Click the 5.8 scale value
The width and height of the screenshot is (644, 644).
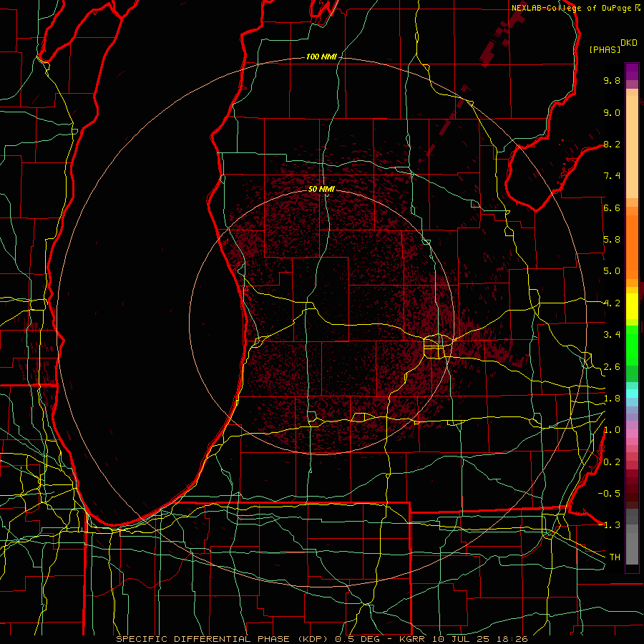(612, 240)
